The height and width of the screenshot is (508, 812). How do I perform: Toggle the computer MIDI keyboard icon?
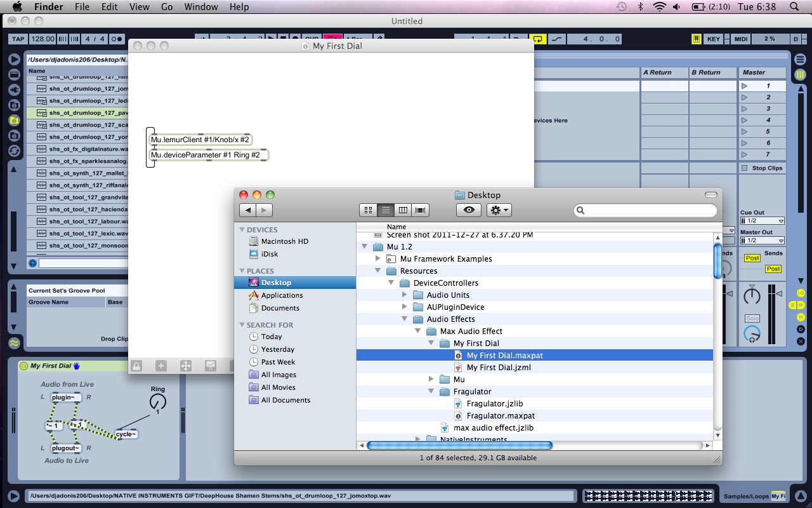696,39
